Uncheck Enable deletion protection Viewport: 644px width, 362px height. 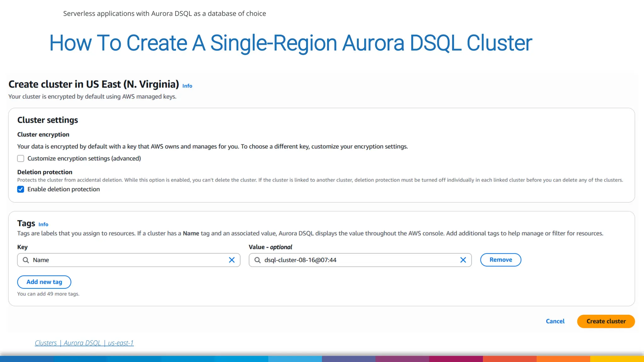[21, 189]
